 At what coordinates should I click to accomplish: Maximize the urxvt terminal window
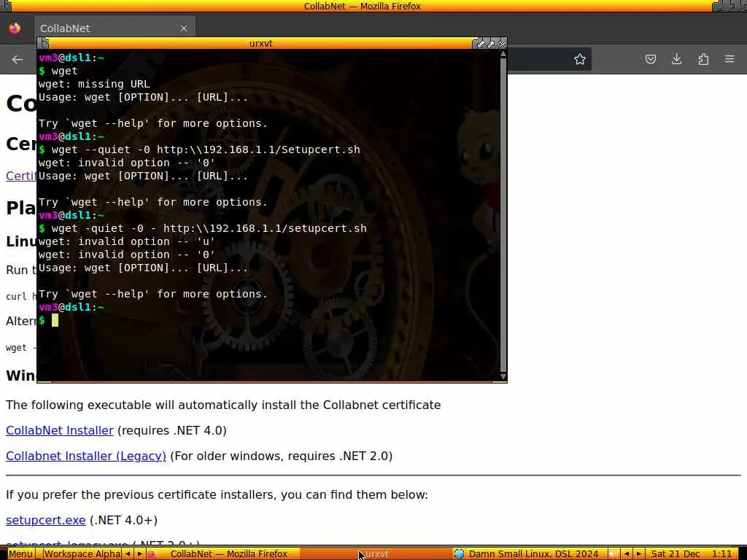(491, 44)
